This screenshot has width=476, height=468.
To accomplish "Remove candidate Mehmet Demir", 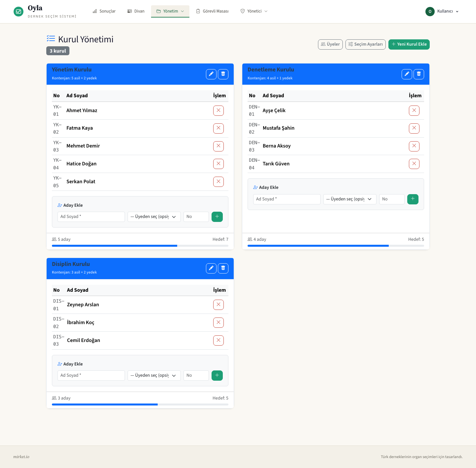I will point(218,146).
